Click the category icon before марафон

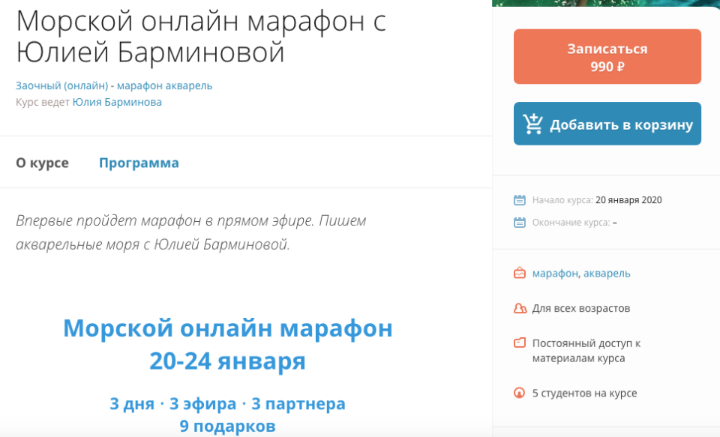[519, 273]
